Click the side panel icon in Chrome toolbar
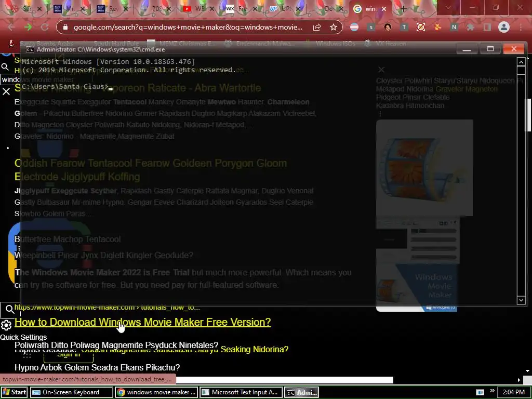This screenshot has width=532, height=399. 487,28
